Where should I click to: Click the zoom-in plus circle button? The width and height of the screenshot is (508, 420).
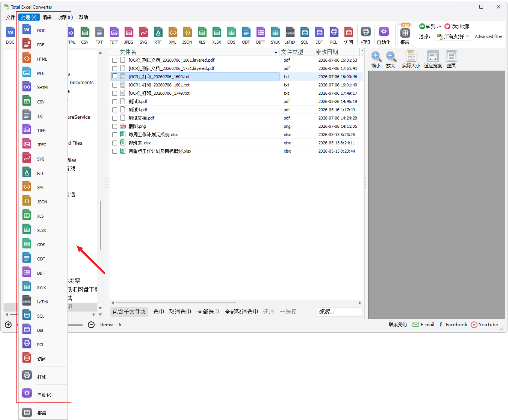(8, 325)
